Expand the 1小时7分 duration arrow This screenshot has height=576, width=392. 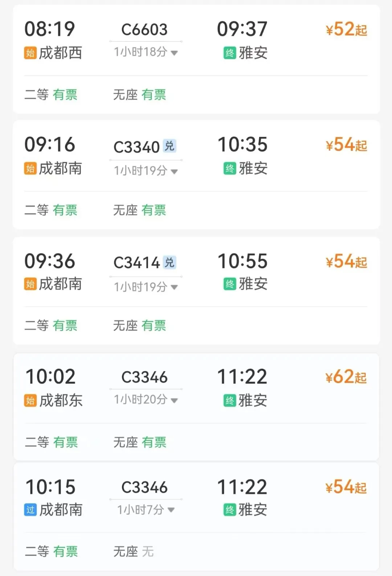point(171,510)
